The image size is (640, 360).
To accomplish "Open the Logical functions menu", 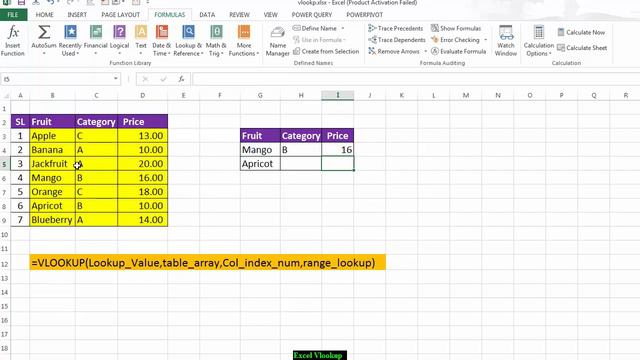I will pos(119,40).
